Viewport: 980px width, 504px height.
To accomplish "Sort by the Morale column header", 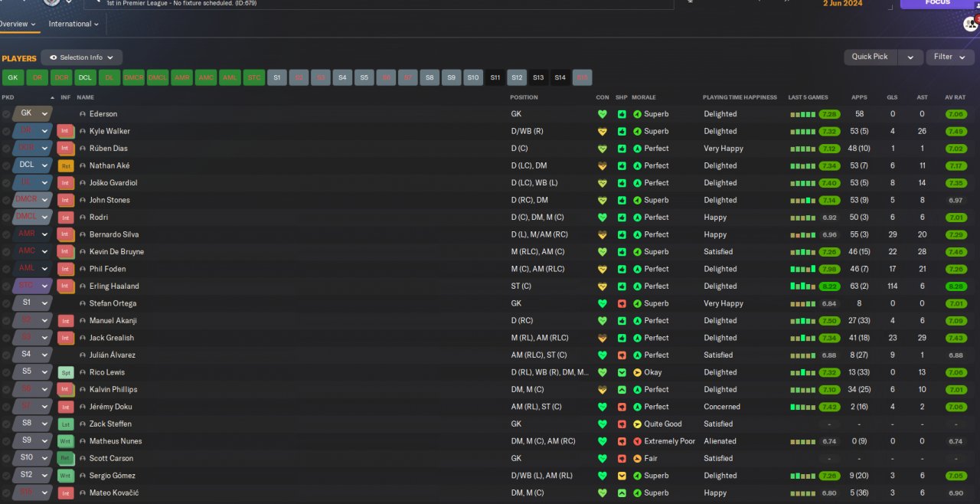I will pyautogui.click(x=644, y=97).
